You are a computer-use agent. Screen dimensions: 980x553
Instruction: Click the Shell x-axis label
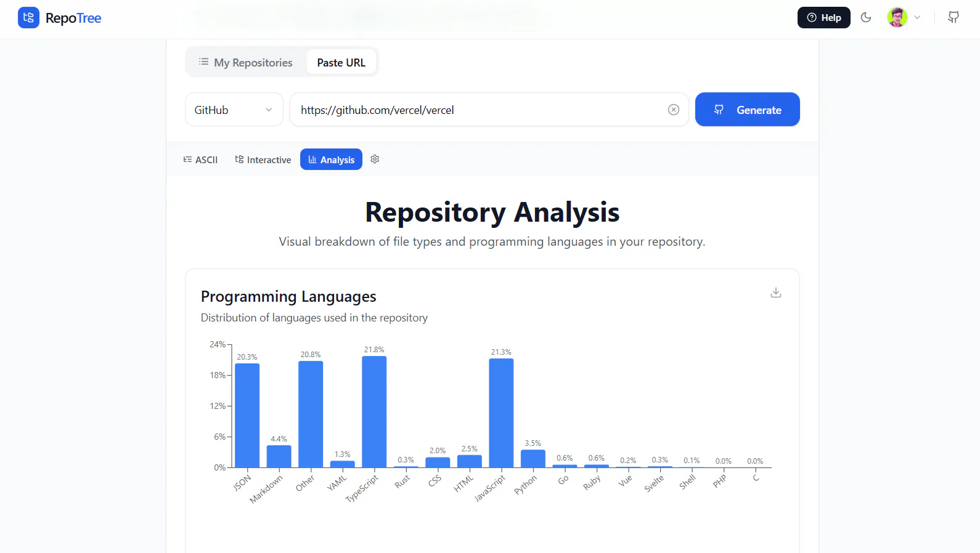687,482
